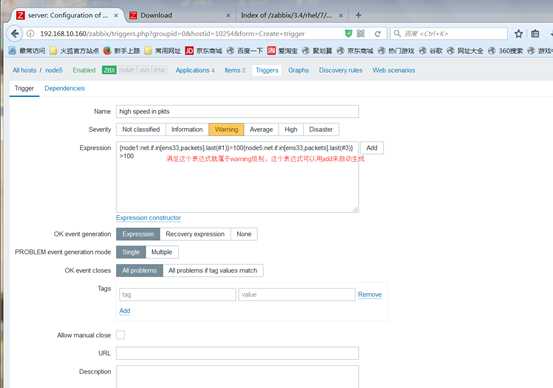The image size is (553, 388).
Task: Click the browser back arrow button
Action: [15, 34]
